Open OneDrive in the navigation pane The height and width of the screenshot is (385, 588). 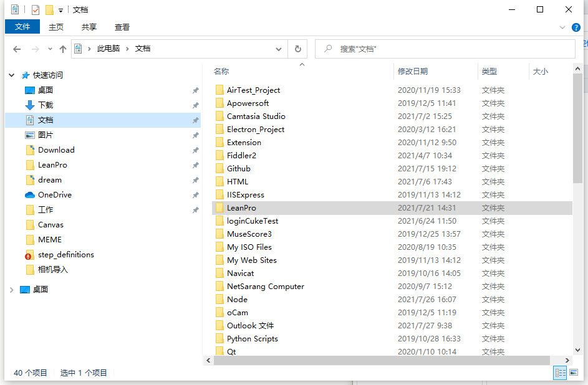tap(54, 195)
